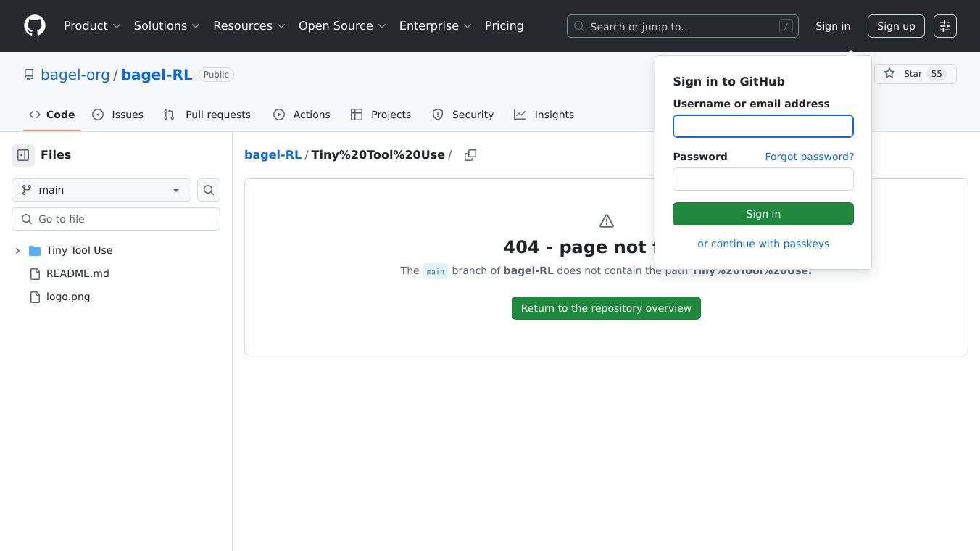The image size is (980, 551).
Task: Follow the Forgot password? link
Action: click(810, 157)
